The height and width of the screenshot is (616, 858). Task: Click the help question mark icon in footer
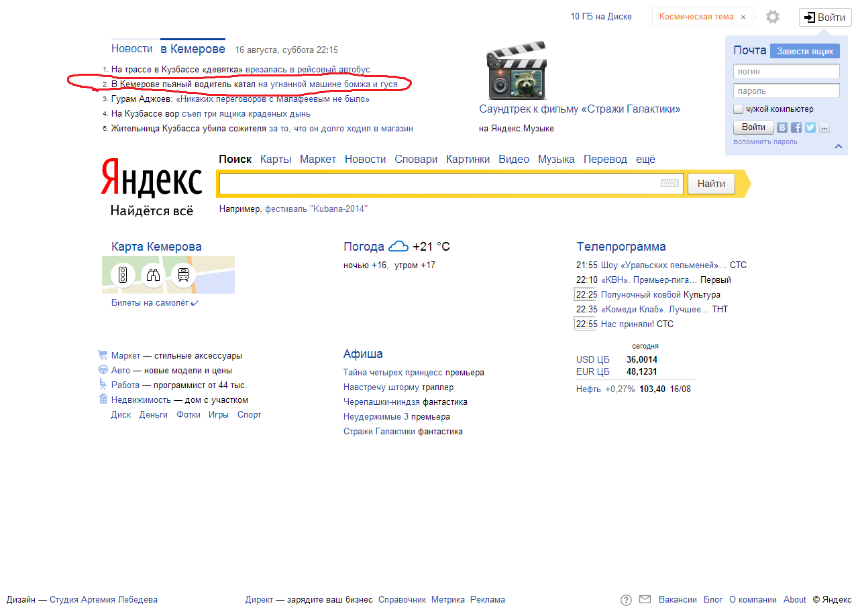tap(626, 600)
